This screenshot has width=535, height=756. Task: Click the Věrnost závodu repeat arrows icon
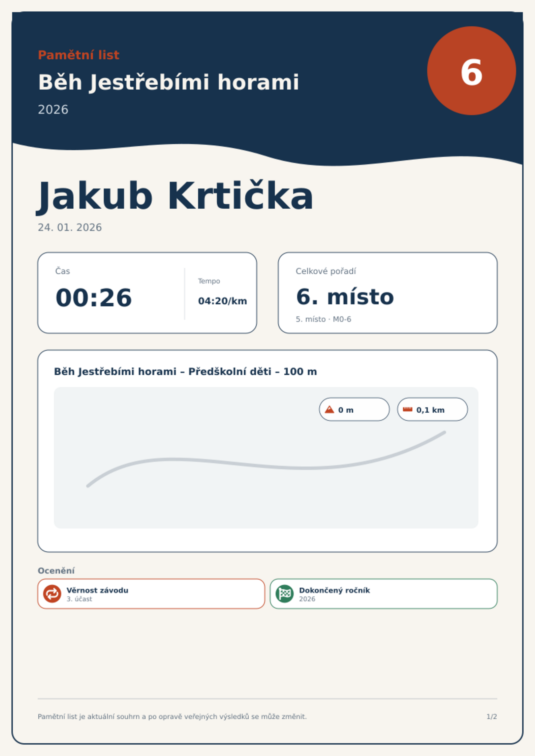click(x=52, y=593)
